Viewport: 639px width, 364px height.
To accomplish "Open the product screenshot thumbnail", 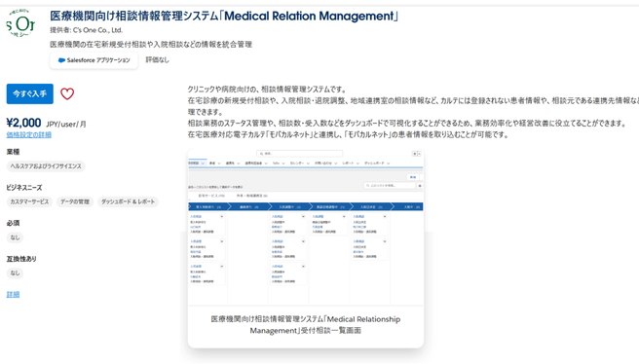I will (x=305, y=227).
